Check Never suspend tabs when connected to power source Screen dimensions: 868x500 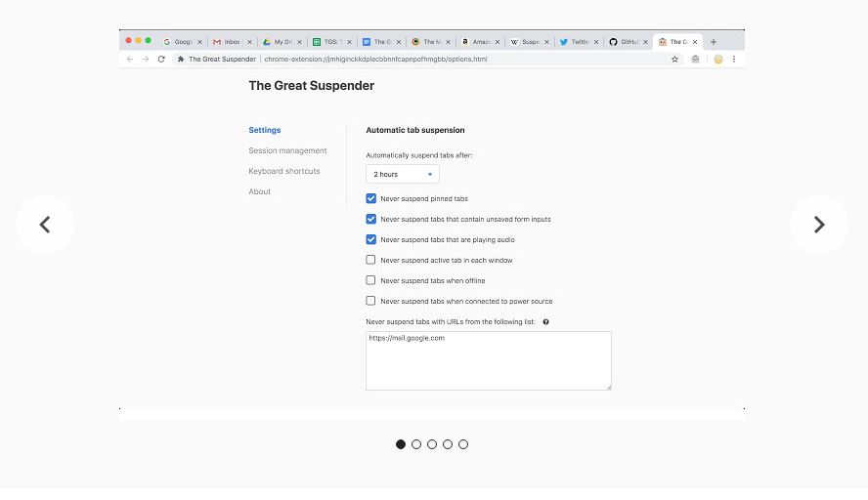click(x=370, y=301)
